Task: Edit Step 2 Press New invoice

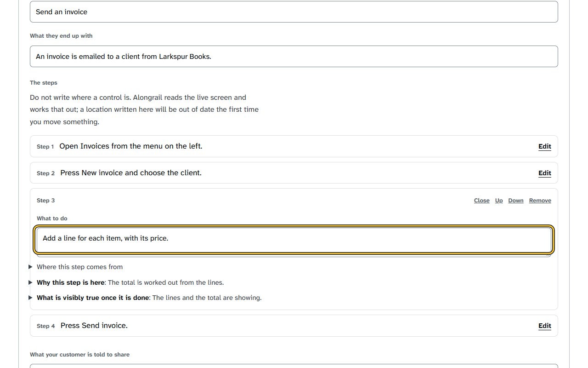Action: click(x=544, y=173)
